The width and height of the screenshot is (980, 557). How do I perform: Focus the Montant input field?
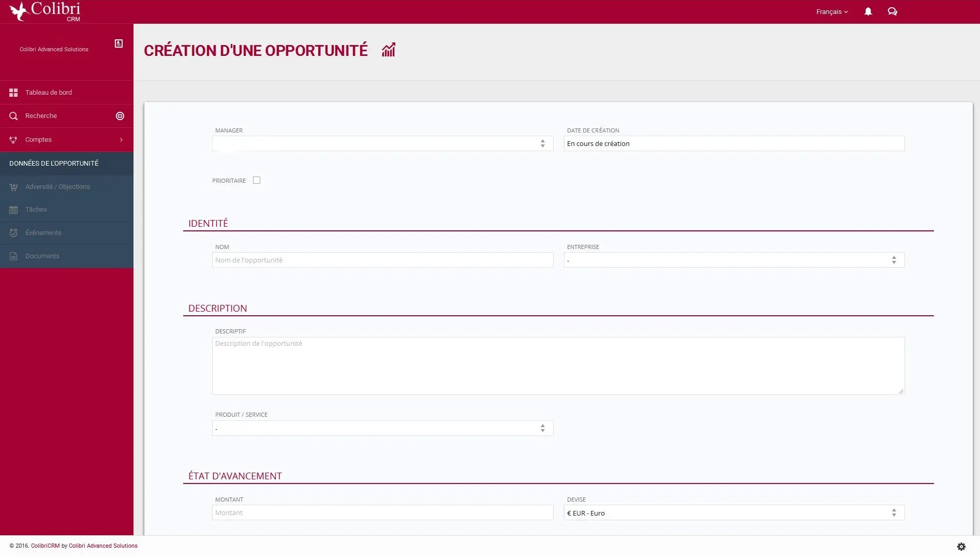[x=382, y=512]
